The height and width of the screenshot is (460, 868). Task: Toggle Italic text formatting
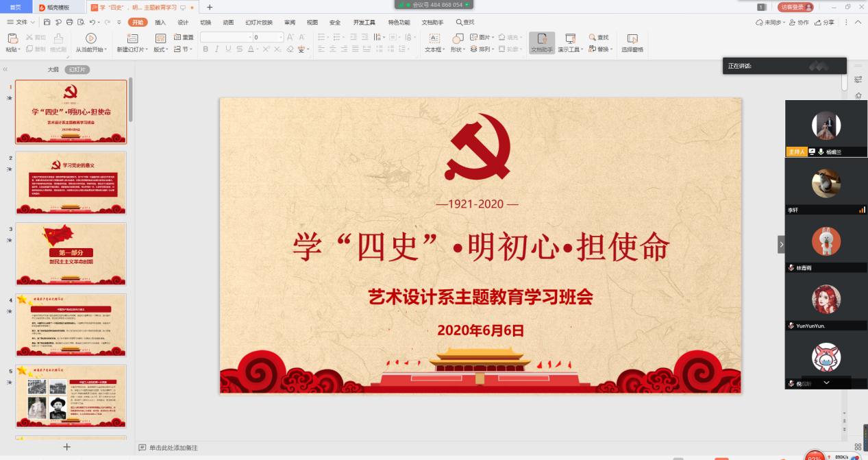pos(217,49)
